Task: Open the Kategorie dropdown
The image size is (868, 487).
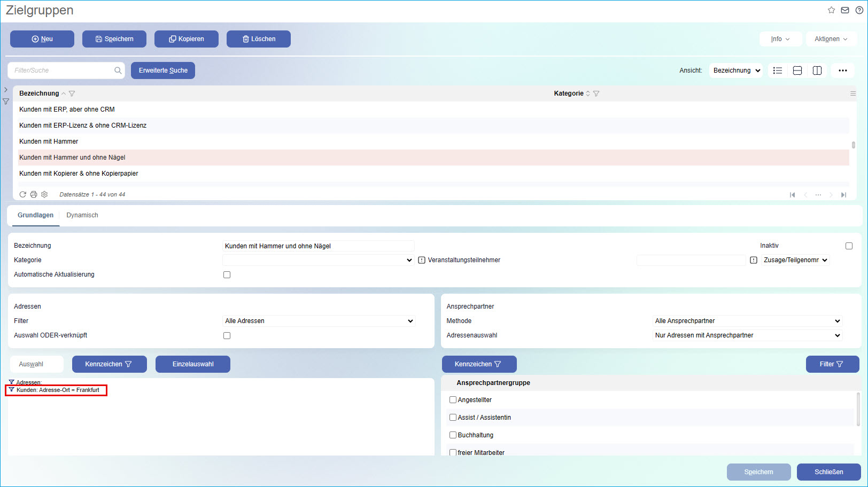Action: tap(319, 260)
